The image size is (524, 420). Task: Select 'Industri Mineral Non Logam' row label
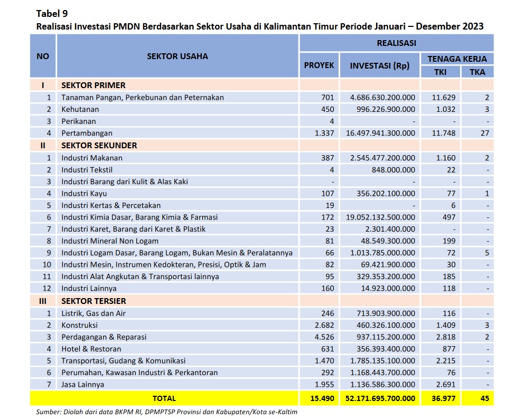(x=110, y=241)
